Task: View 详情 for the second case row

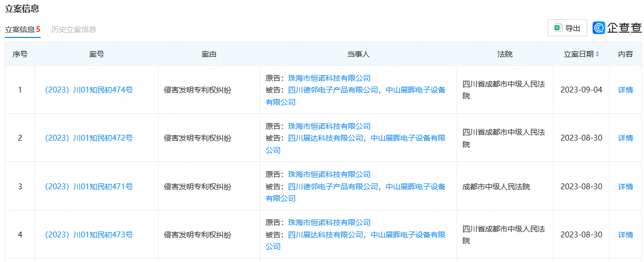Action: point(625,138)
